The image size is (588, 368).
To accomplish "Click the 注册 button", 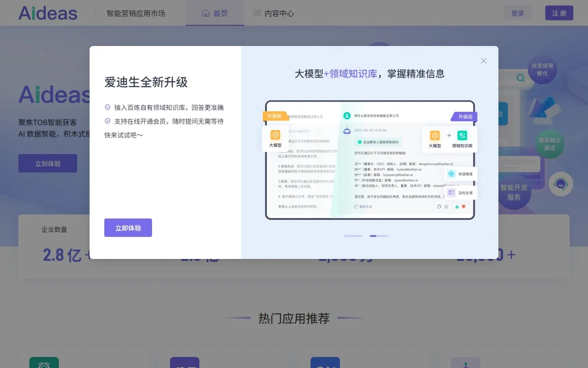I will coord(559,13).
